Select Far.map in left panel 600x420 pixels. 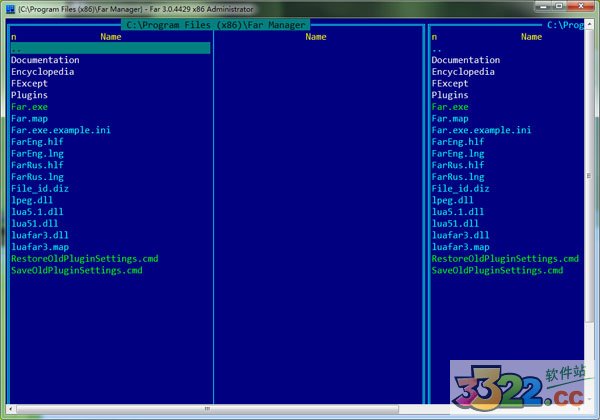[29, 119]
